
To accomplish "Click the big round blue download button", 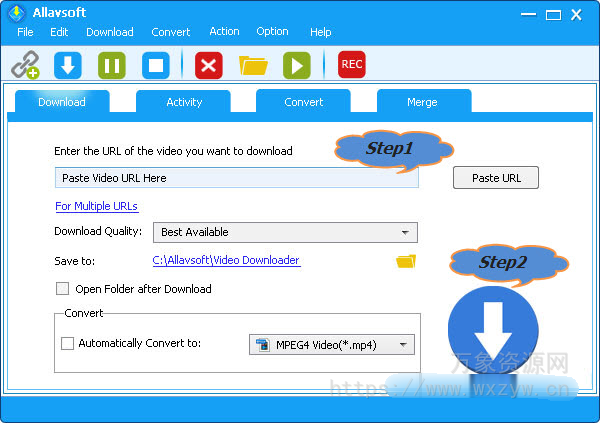I will click(x=493, y=331).
